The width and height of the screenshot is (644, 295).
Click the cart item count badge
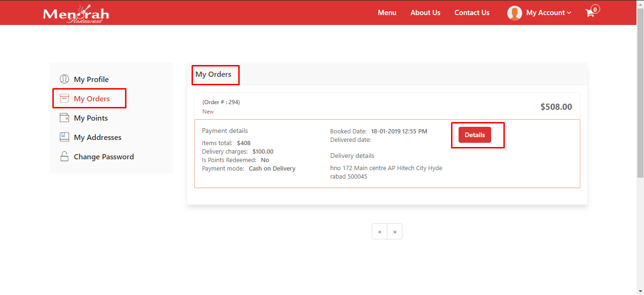[595, 9]
